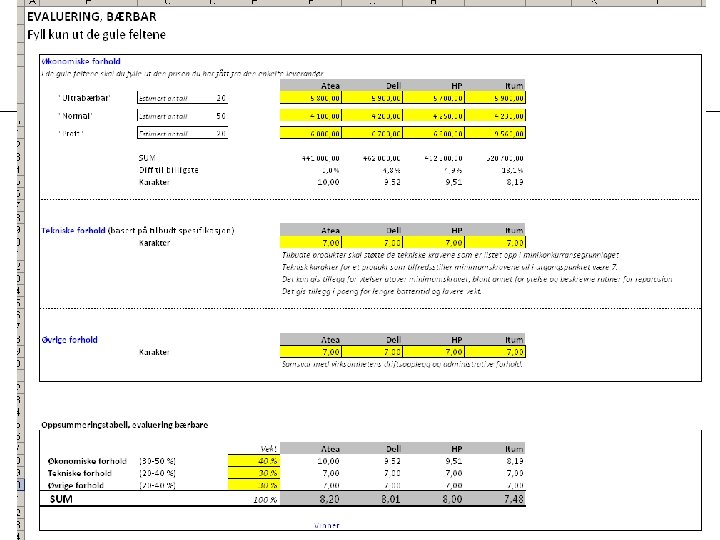Select the yellow weight cell for Tekniske forhold
The image size is (720, 540).
[254, 473]
